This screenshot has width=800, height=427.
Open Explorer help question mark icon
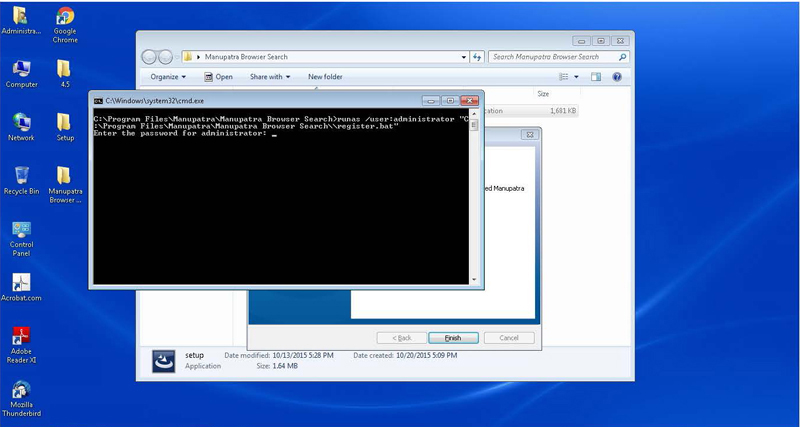point(617,77)
